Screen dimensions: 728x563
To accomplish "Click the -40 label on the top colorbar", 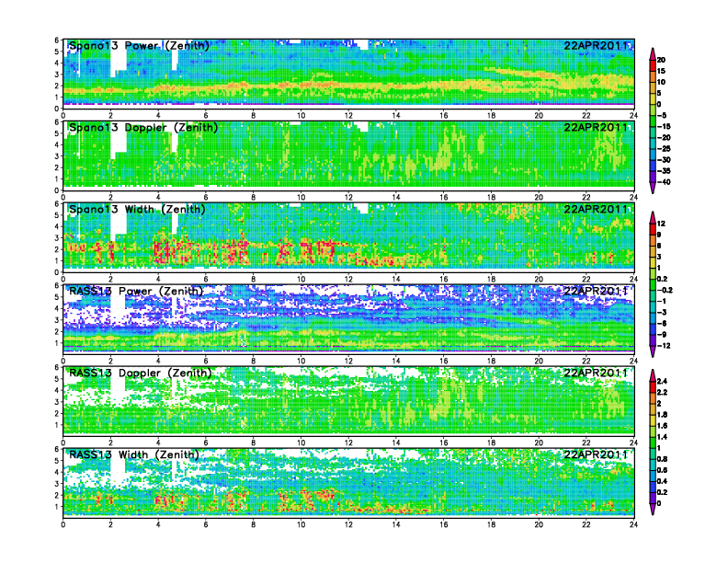I will [x=664, y=182].
